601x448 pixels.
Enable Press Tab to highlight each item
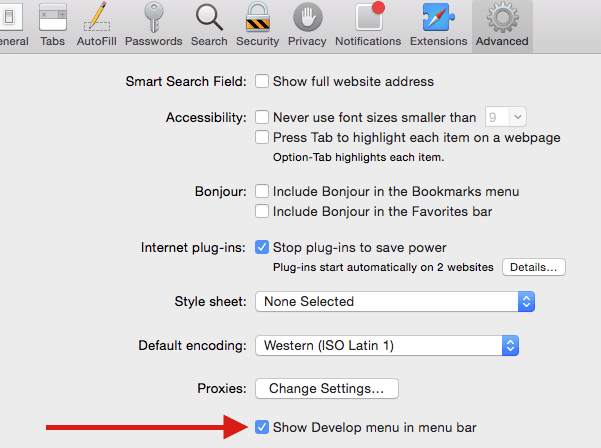point(262,137)
